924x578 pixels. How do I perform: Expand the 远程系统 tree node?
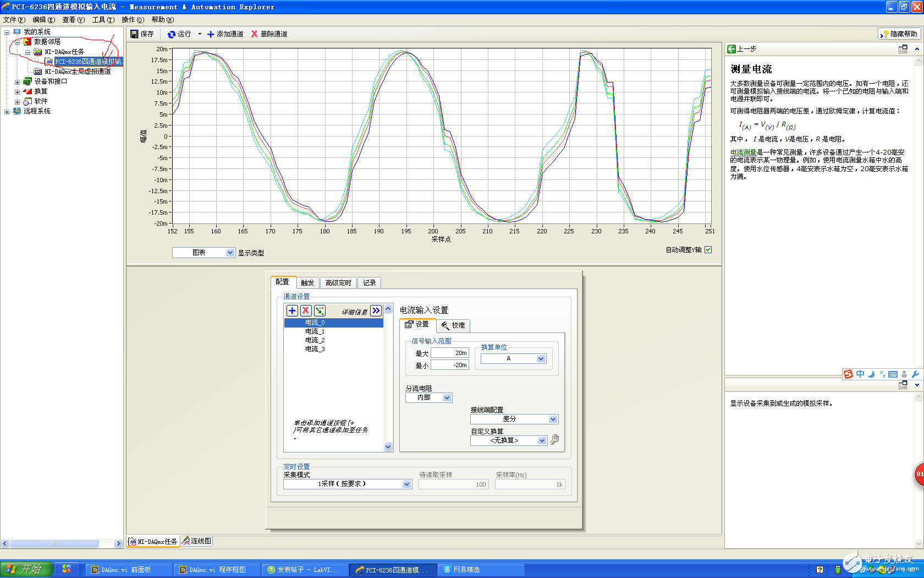click(7, 111)
